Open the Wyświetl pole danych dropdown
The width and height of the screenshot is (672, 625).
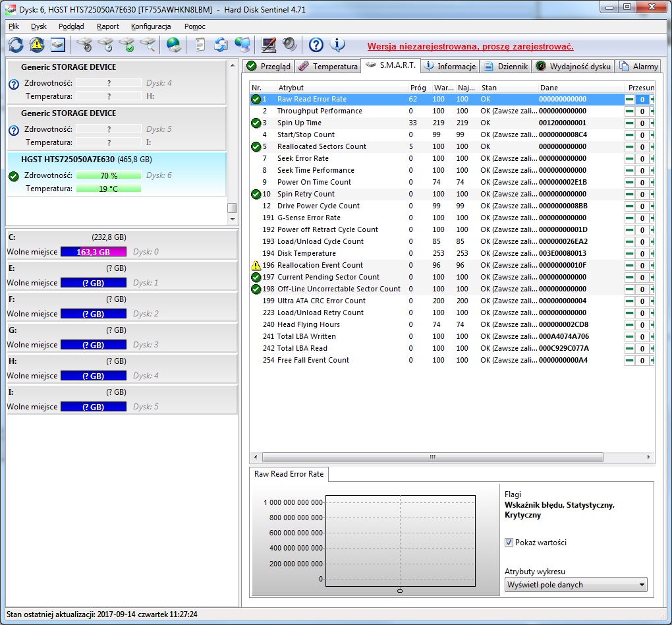click(576, 585)
